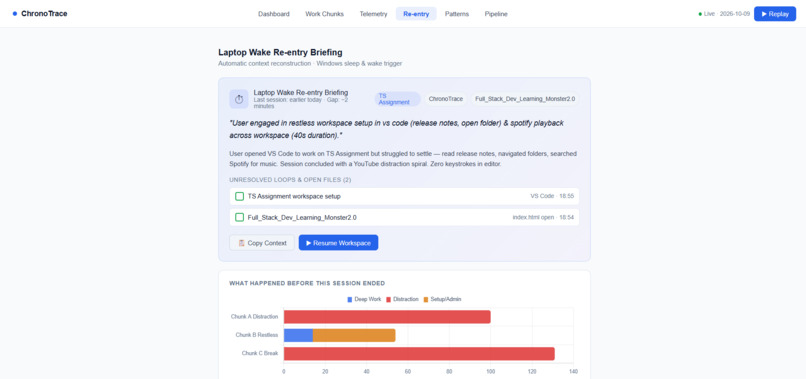This screenshot has height=379, width=806.
Task: Click the Chunk C Break red bar
Action: pos(419,354)
